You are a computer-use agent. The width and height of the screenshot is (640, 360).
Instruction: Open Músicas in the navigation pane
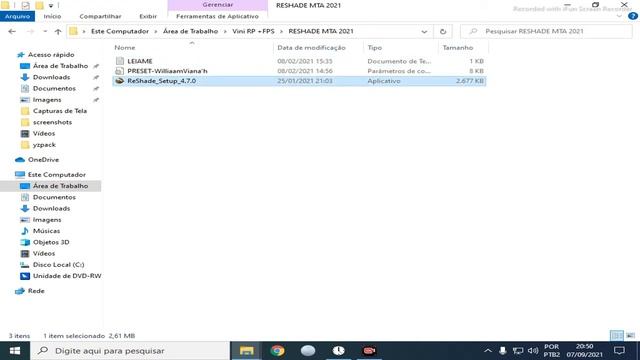point(46,231)
